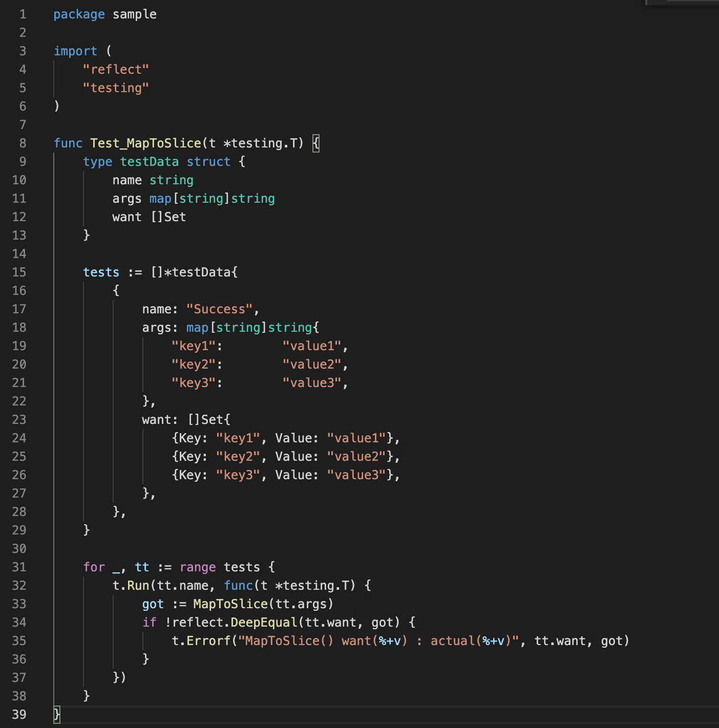The width and height of the screenshot is (719, 728).
Task: Click the 'import' keyword
Action: coord(75,51)
